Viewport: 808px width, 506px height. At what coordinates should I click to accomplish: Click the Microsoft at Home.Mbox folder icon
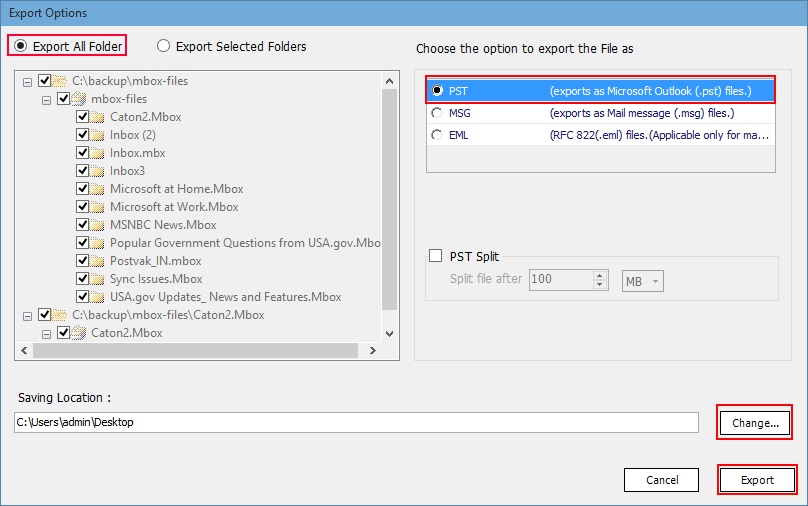[x=98, y=189]
